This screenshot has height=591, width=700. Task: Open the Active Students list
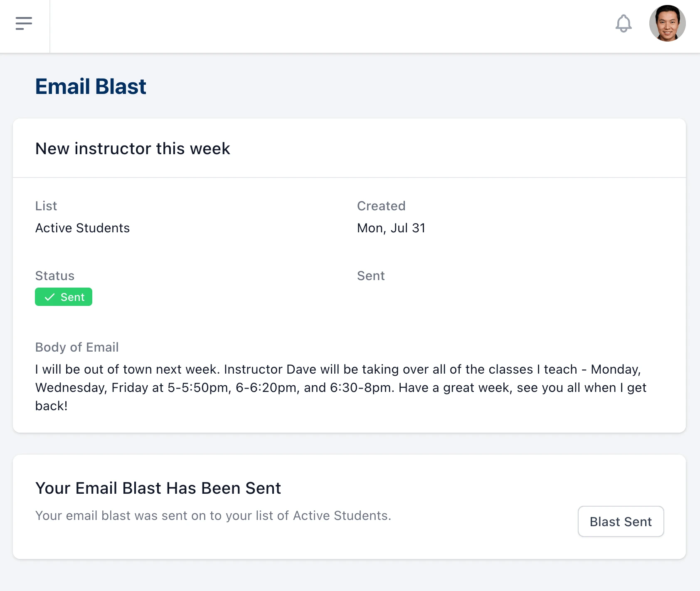[x=82, y=228]
